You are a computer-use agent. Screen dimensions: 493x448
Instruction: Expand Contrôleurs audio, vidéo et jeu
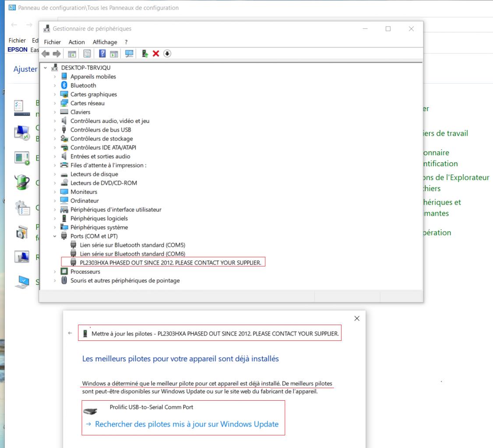click(55, 121)
